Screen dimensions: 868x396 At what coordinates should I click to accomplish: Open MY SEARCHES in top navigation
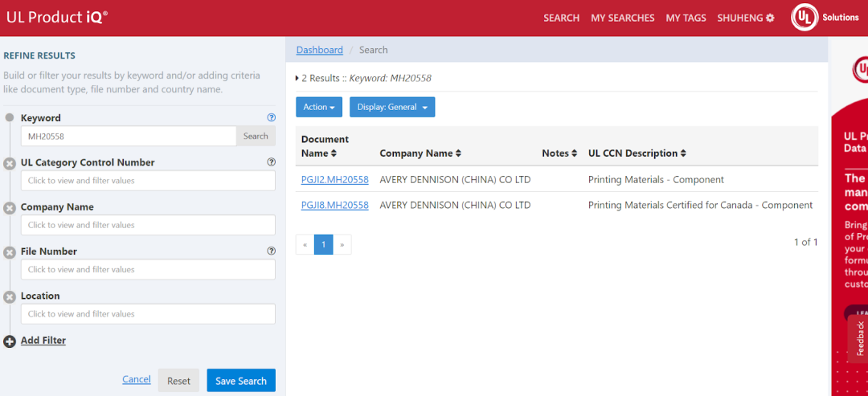click(622, 18)
